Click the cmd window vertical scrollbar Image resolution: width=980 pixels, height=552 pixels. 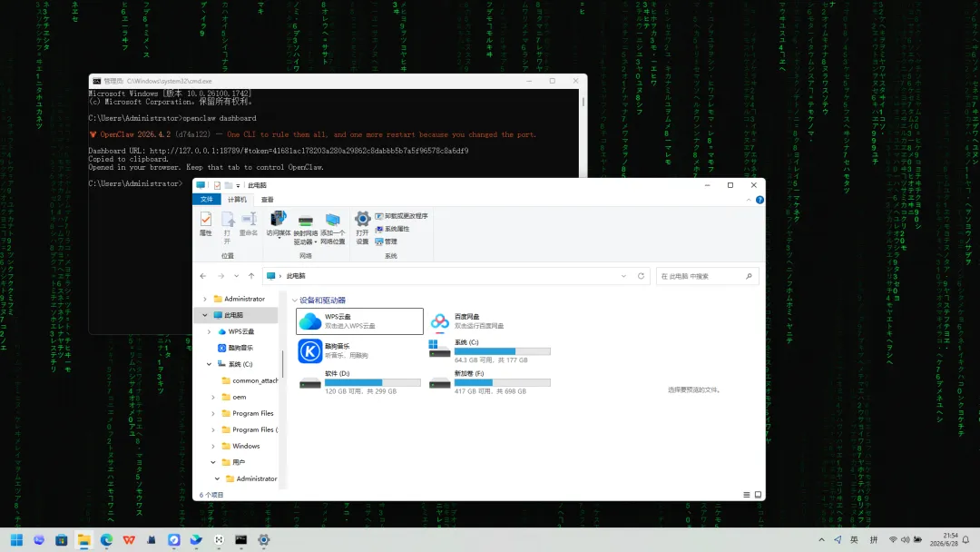[583, 101]
